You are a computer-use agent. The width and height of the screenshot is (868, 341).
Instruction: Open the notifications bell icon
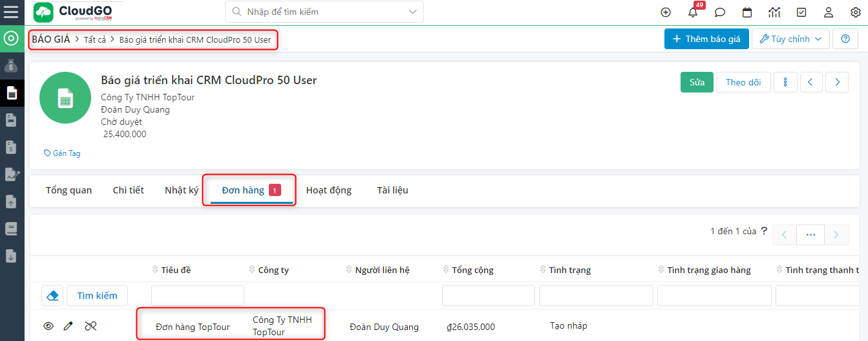(692, 12)
